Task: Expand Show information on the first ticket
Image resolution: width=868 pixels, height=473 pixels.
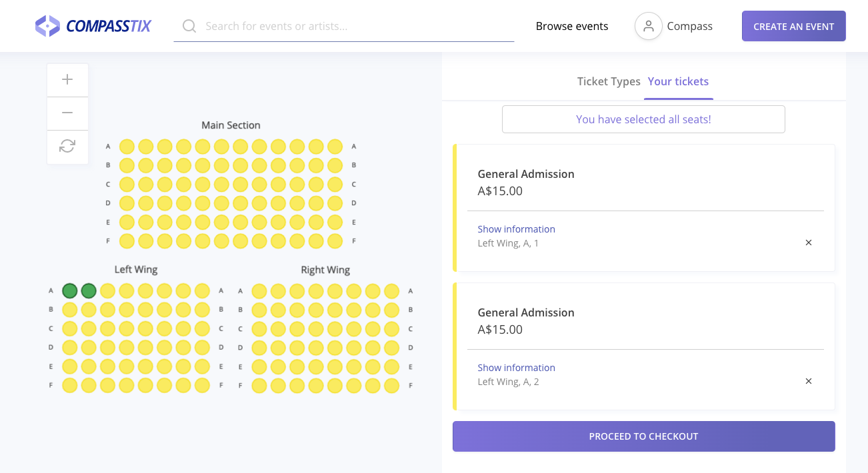Action: 516,229
